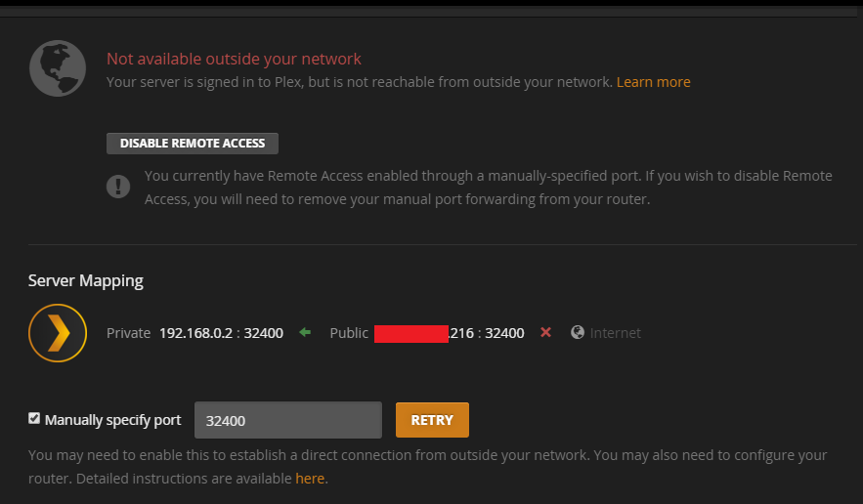Uncheck the Manually specify port checkbox
This screenshot has width=863, height=504.
[x=34, y=419]
